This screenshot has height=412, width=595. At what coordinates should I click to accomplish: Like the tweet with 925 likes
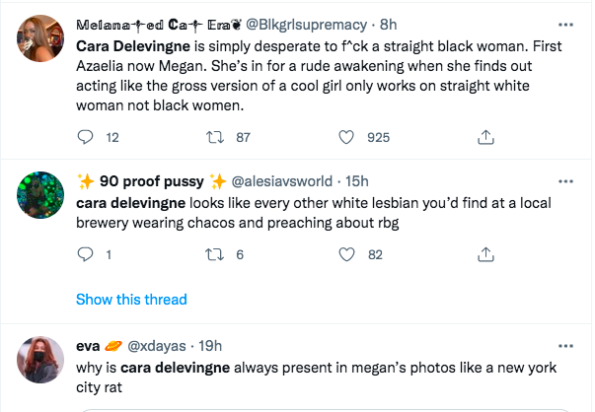tap(346, 137)
